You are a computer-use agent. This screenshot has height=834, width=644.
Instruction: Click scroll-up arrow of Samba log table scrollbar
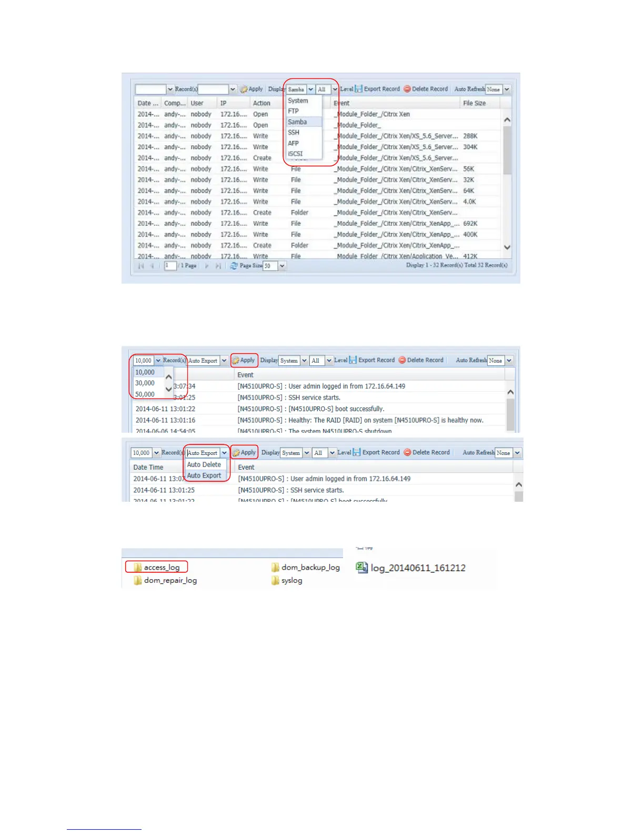507,120
